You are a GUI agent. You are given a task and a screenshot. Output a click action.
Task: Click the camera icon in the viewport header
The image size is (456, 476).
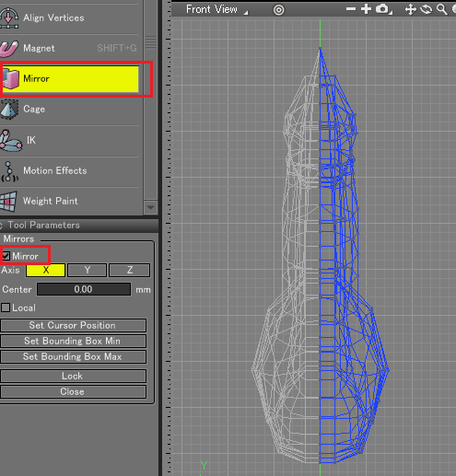383,9
